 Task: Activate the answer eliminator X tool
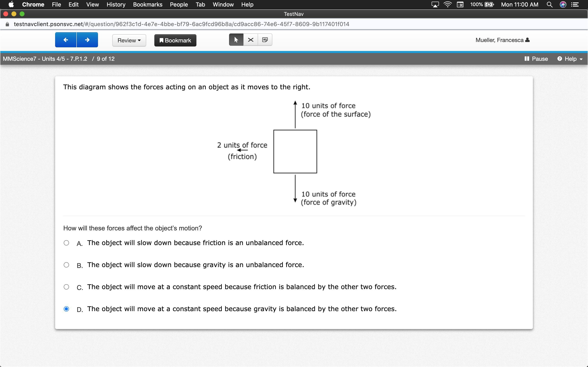(251, 40)
